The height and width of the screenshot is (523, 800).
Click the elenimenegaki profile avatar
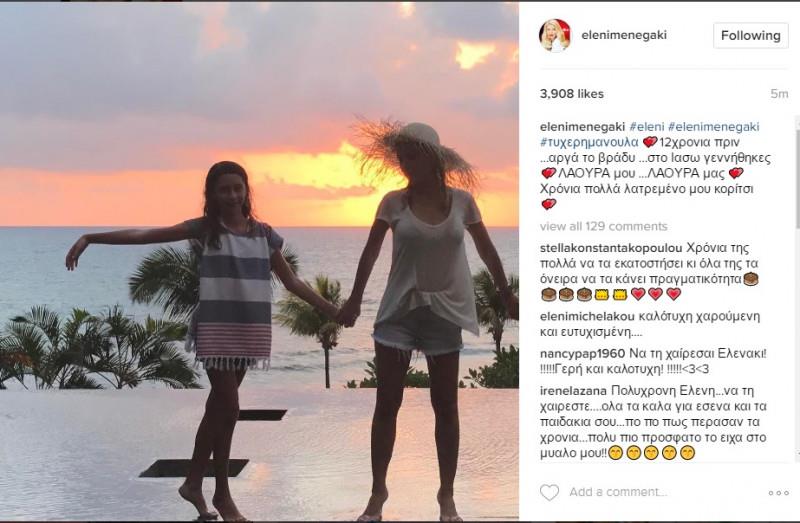pos(555,36)
